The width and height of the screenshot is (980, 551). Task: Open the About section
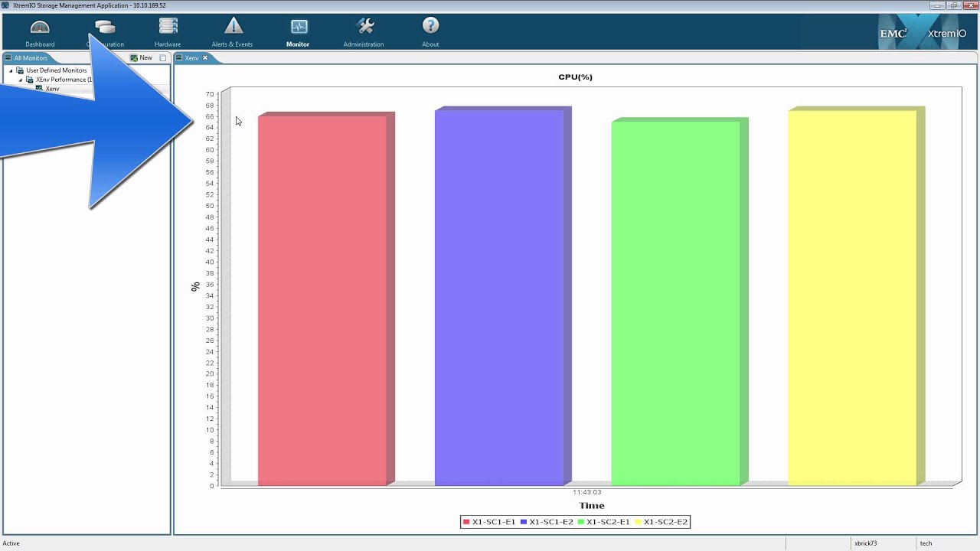tap(430, 34)
